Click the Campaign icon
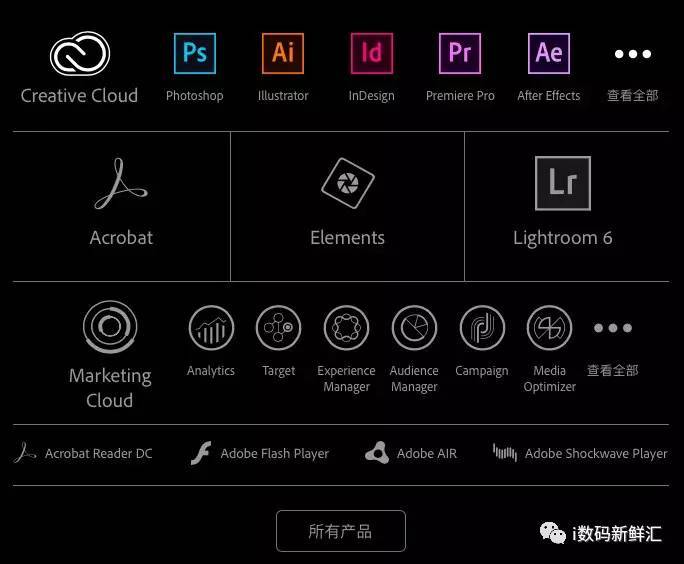The width and height of the screenshot is (684, 564). coord(482,328)
